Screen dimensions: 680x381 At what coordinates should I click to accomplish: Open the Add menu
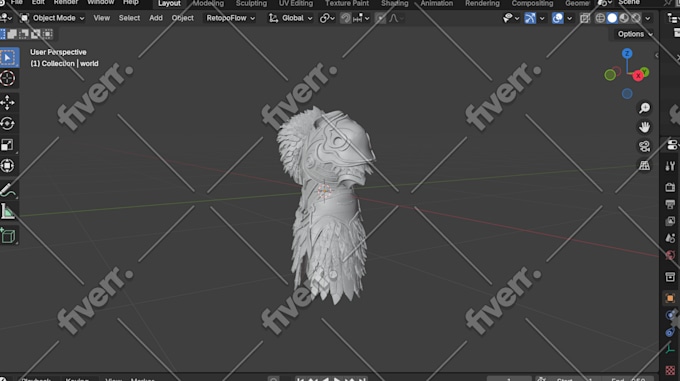point(156,18)
